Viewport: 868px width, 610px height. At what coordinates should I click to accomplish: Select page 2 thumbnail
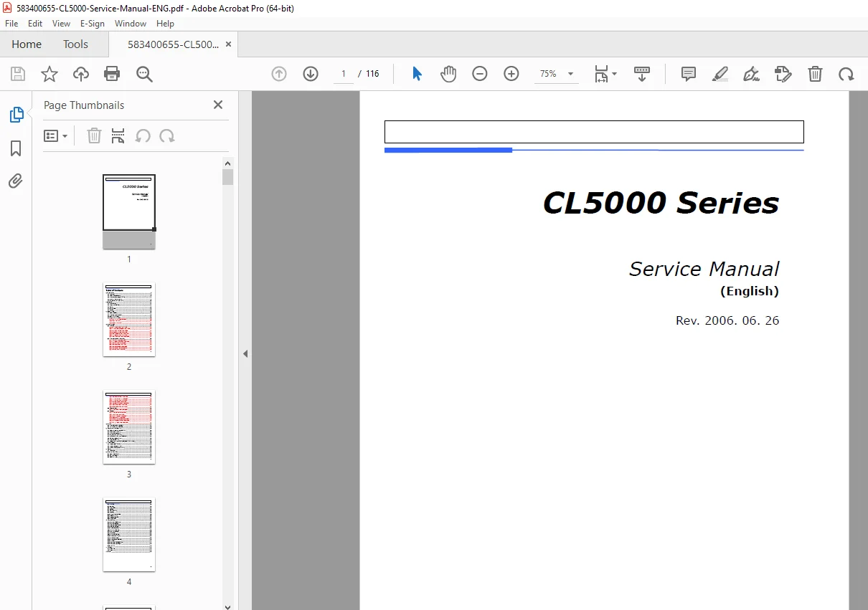pos(129,319)
